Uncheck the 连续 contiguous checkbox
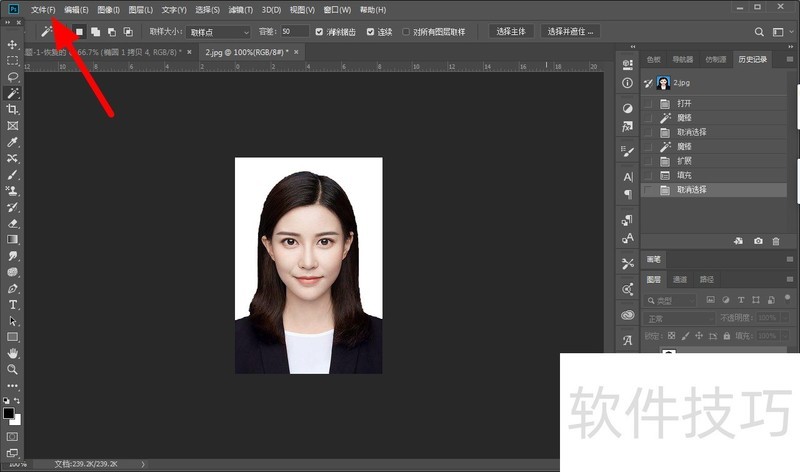This screenshot has width=800, height=472. [371, 31]
